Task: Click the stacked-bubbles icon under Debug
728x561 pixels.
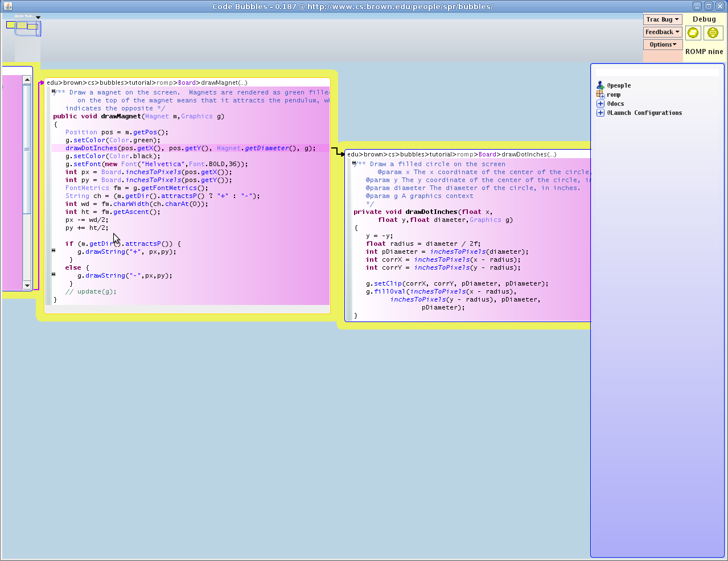Action: pyautogui.click(x=693, y=33)
